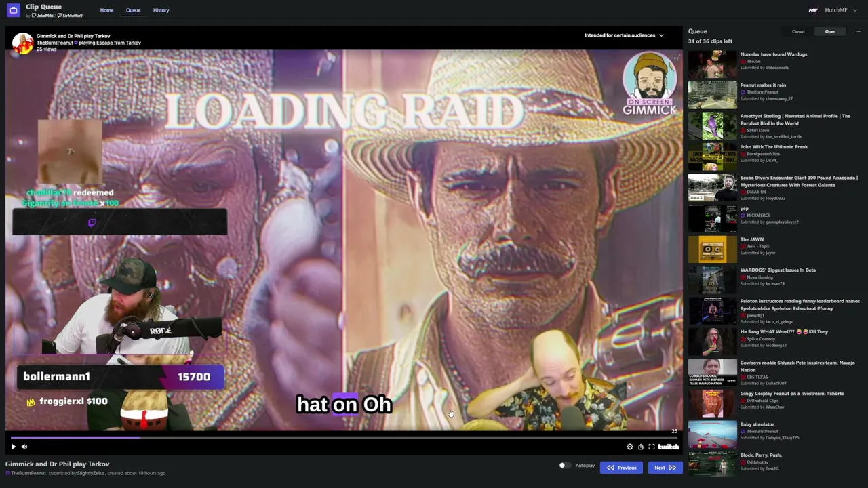This screenshot has height=488, width=868.
Task: Click the 'Gingy Cosplay Peanut on a livestream' title
Action: coord(792,394)
